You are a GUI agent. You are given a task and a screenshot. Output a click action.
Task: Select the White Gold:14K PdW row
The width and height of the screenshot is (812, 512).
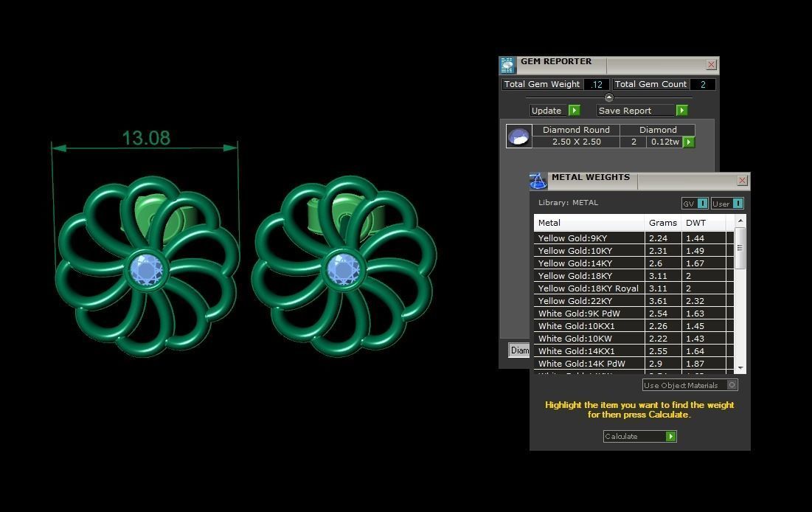[634, 364]
